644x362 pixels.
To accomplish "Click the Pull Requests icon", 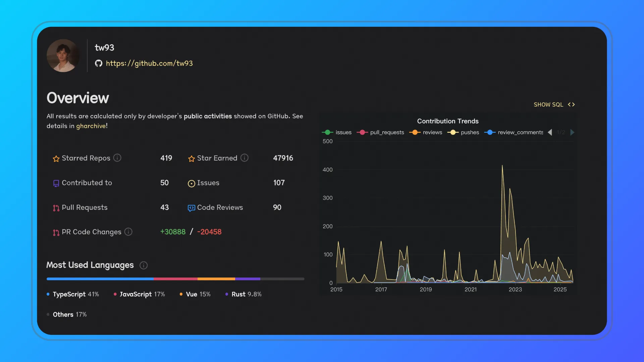I will [x=56, y=208].
